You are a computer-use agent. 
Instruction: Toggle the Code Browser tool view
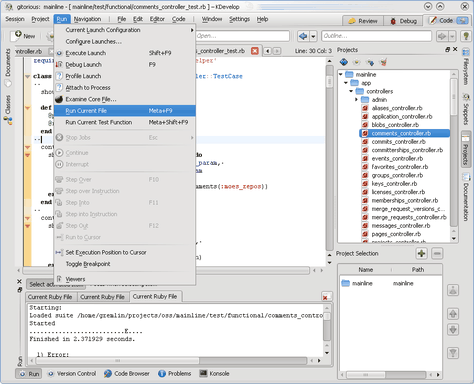tap(127, 374)
